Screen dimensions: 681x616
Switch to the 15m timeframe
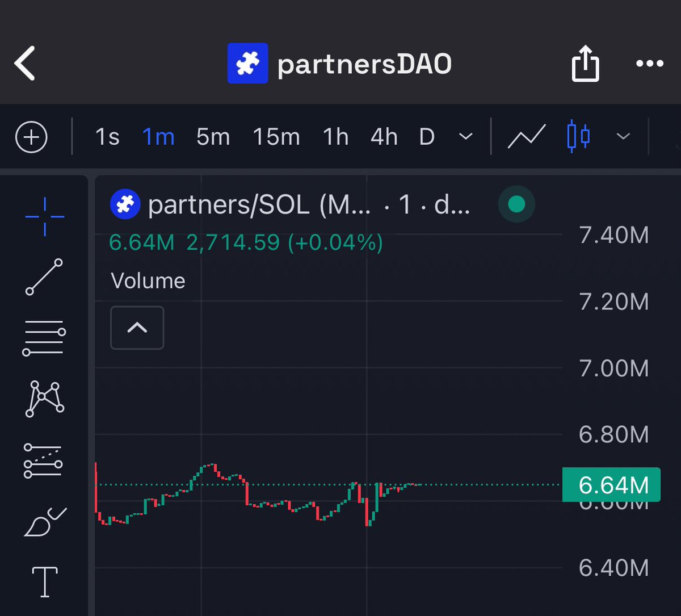tap(276, 137)
